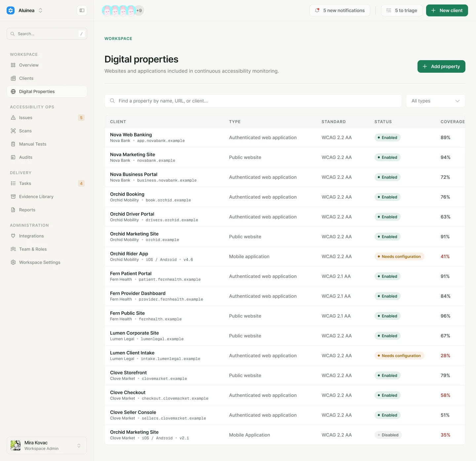476x461 pixels.
Task: Click the Team & Roles people icon
Action: pos(13,249)
